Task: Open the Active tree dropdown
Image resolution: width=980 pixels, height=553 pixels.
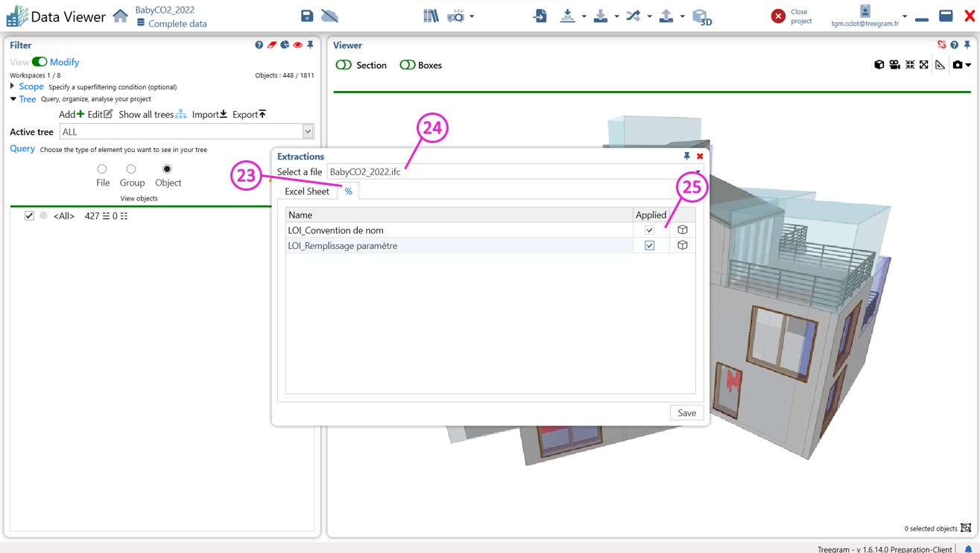Action: coord(308,132)
